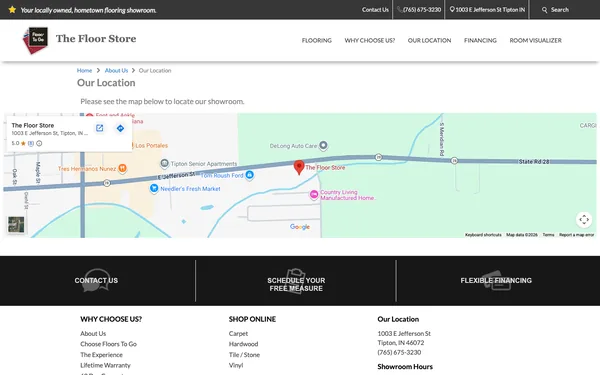Click Search text in top bar
This screenshot has height=375, width=600.
click(560, 10)
